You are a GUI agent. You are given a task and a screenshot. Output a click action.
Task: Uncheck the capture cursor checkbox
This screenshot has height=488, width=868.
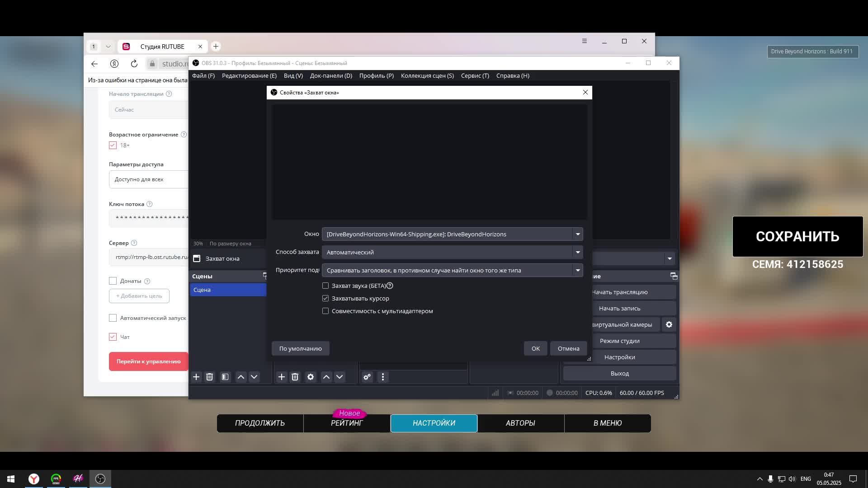click(x=325, y=298)
